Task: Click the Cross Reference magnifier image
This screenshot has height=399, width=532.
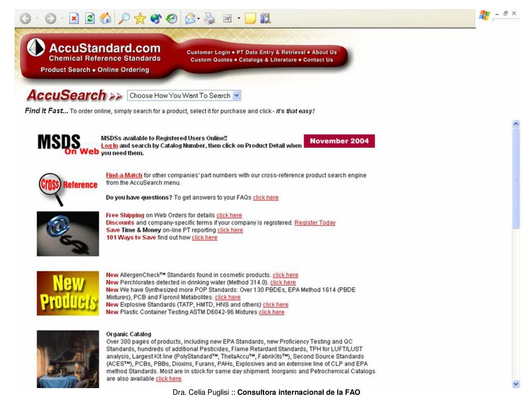Action: pyautogui.click(x=68, y=189)
